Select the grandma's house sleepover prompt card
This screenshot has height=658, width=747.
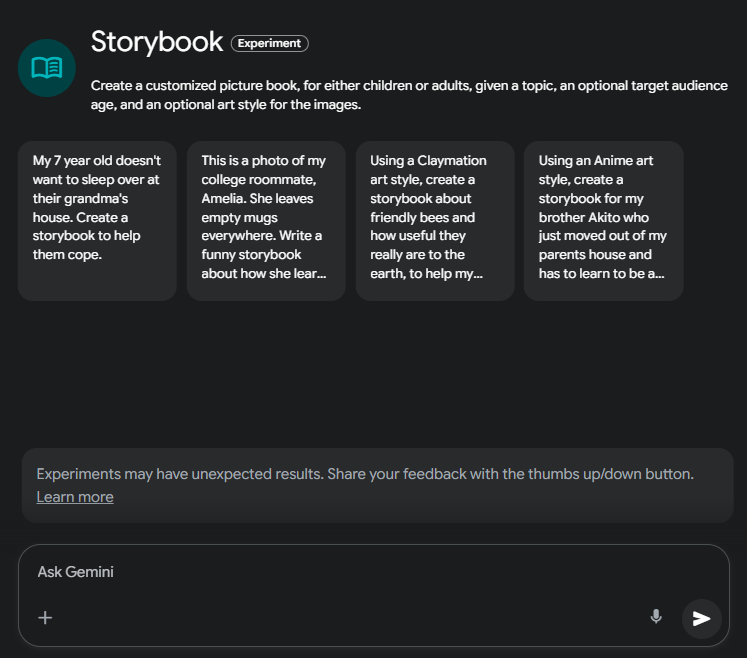tap(97, 220)
